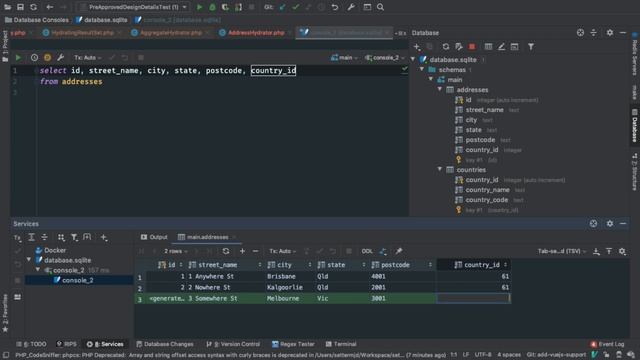This screenshot has height=360, width=640.
Task: Open the result grid Tx: Auto dropdown
Action: tap(282, 251)
